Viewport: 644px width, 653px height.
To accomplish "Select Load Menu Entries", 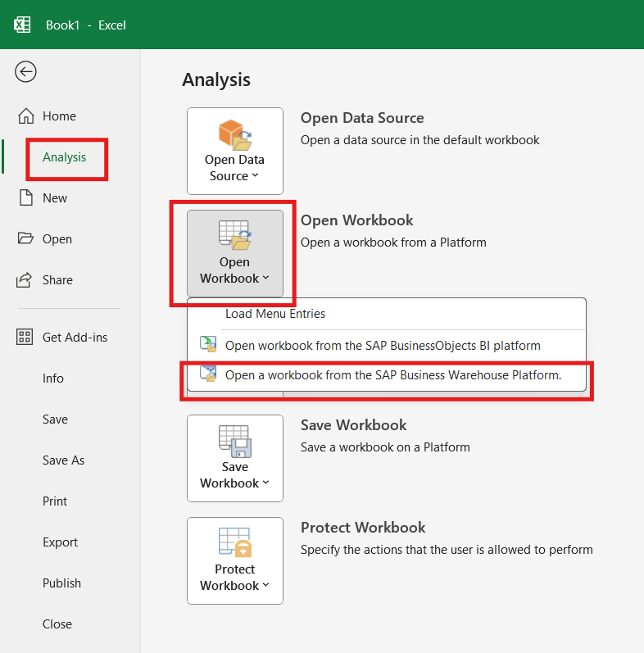I will coord(275,314).
